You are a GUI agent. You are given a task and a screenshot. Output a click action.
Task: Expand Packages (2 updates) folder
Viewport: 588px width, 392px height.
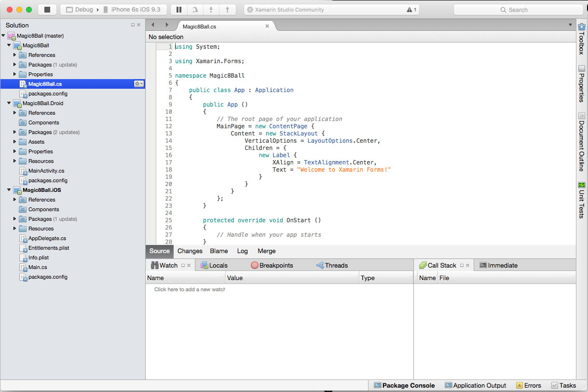pos(15,132)
